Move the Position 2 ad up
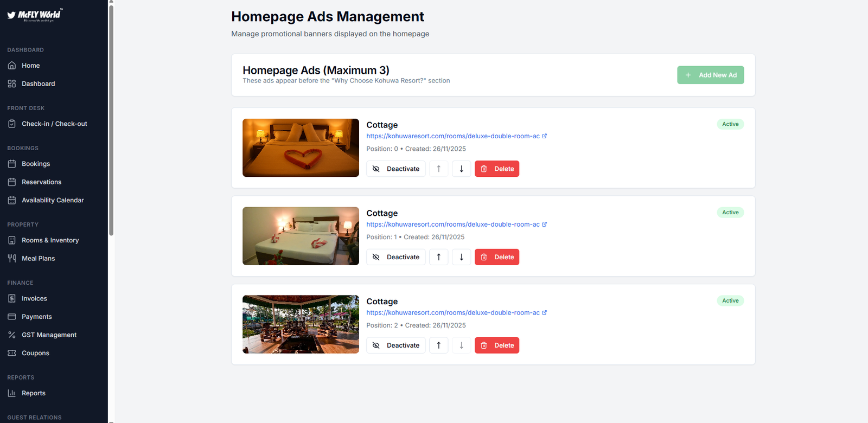Image resolution: width=868 pixels, height=423 pixels. [439, 345]
